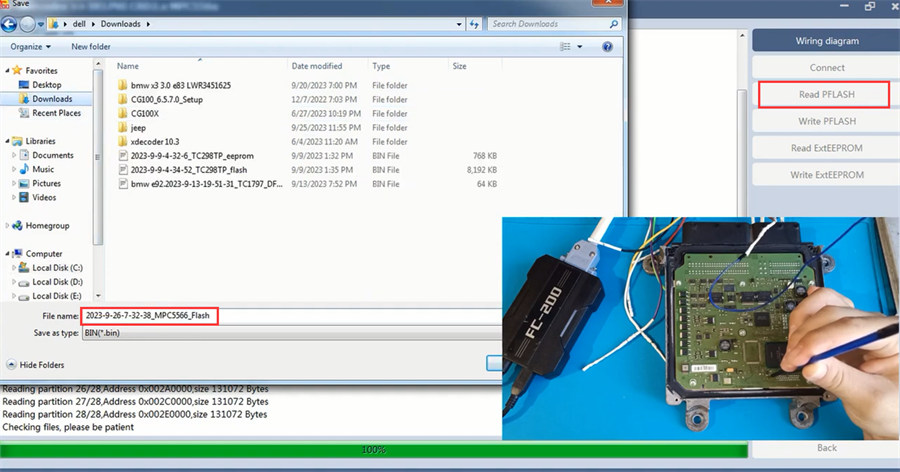
Task: Click the File name input field
Action: tap(292, 316)
